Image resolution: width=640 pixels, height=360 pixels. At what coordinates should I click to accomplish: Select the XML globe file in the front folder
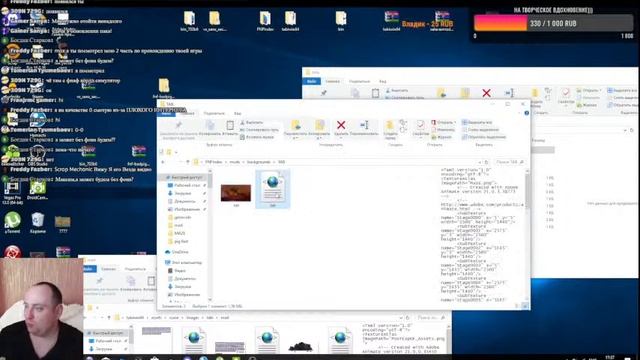(x=273, y=190)
